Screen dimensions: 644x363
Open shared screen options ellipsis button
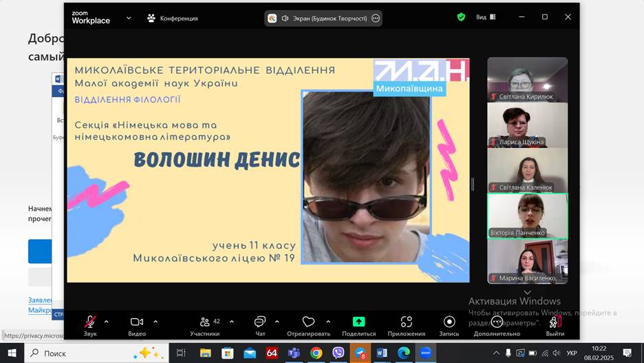click(376, 19)
